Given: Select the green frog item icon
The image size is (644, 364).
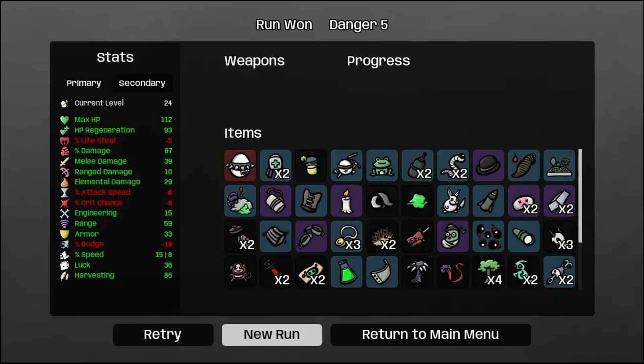Looking at the screenshot, I should point(382,165).
